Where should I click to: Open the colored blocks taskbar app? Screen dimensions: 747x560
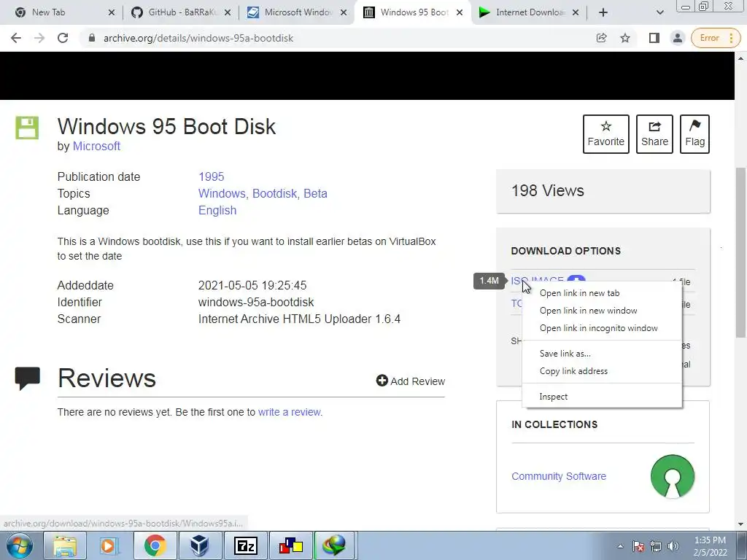[290, 545]
